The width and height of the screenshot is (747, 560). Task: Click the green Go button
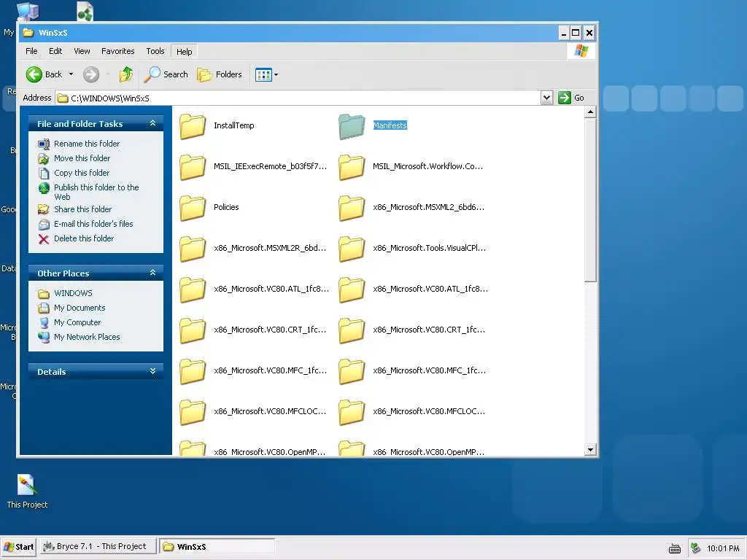[572, 98]
